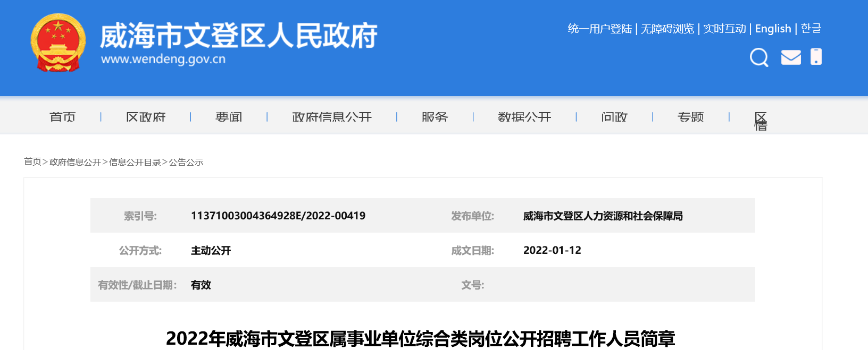Open 问政 menu item

pyautogui.click(x=614, y=117)
